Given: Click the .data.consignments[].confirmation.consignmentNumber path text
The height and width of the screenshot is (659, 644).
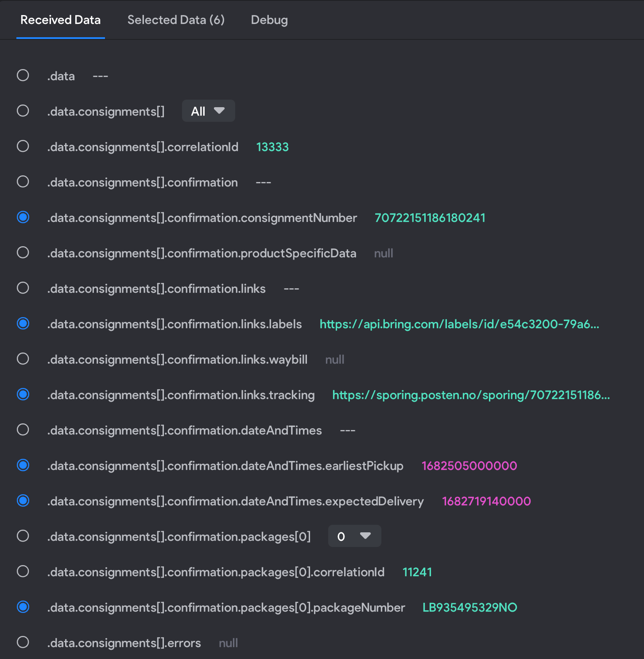Looking at the screenshot, I should 202,218.
